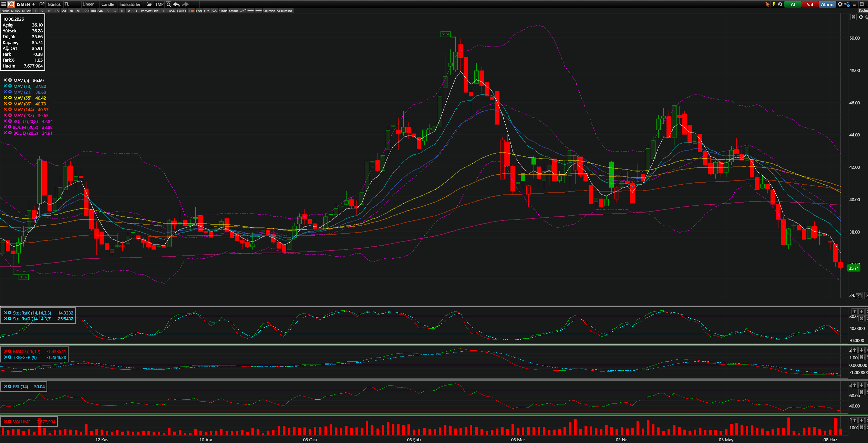
Task: Toggle MAV (89) visibility circle
Action: click(x=10, y=103)
